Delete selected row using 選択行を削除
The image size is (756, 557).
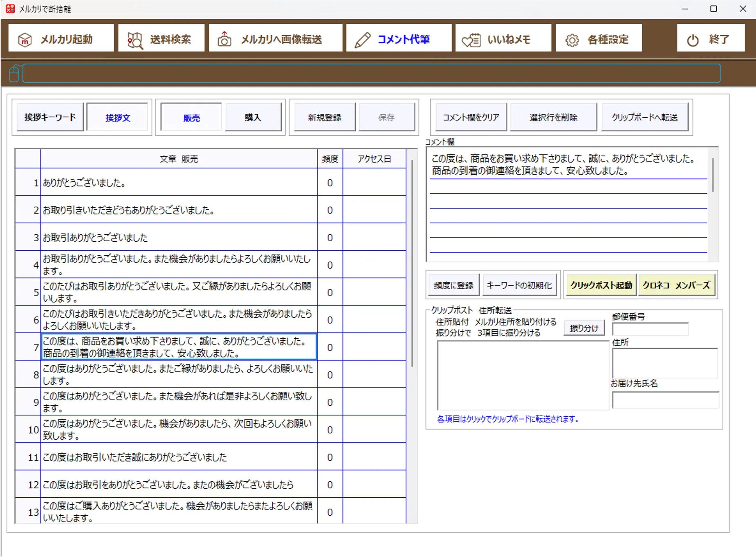[554, 117]
